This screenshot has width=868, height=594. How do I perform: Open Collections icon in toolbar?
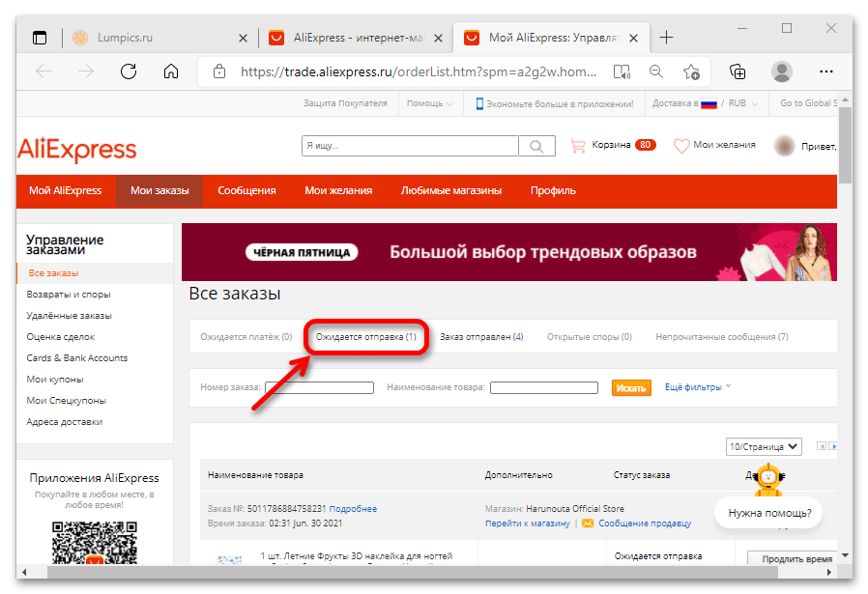click(x=738, y=71)
